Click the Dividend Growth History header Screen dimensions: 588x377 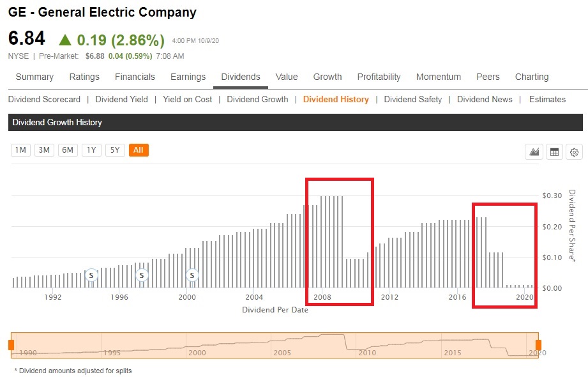tap(296, 123)
